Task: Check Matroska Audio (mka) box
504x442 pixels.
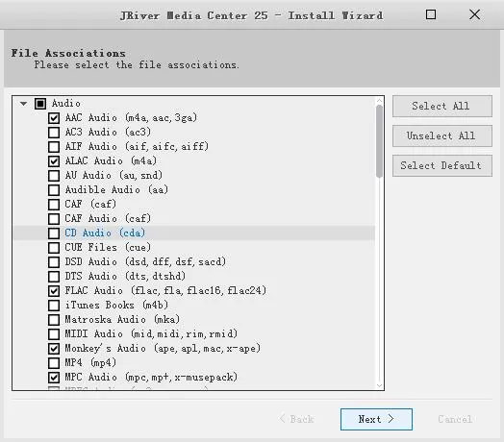Action: tap(54, 320)
